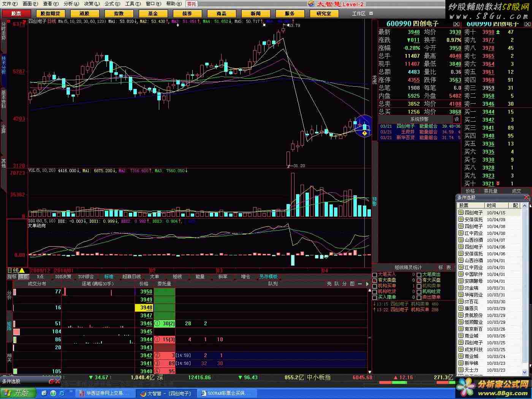Select the DDE决策 indicator tab
This screenshot has width=532, height=399.
63,277
